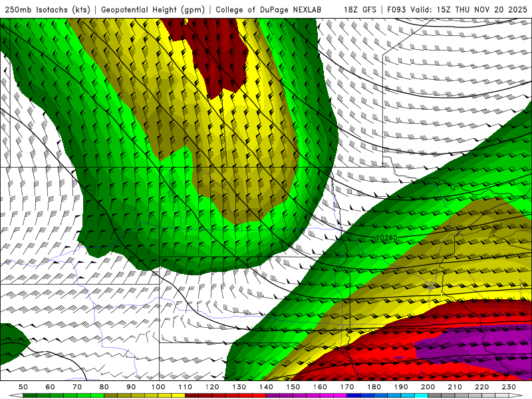Click the 230 knot legend label

pos(509,387)
